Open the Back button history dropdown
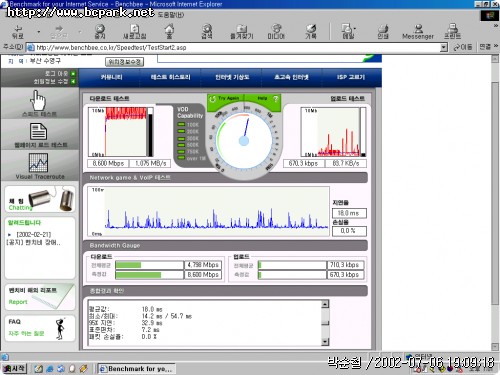Screen dimensions: 500x375 tap(39, 32)
